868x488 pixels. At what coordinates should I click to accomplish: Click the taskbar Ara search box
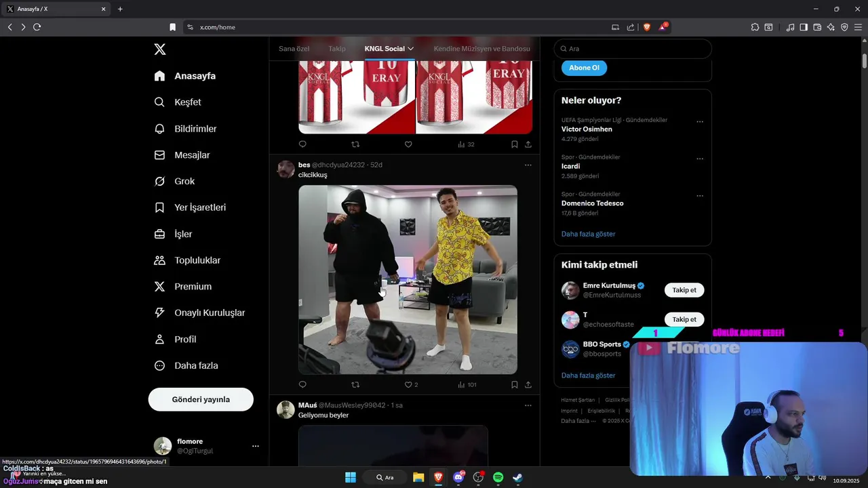[384, 477]
